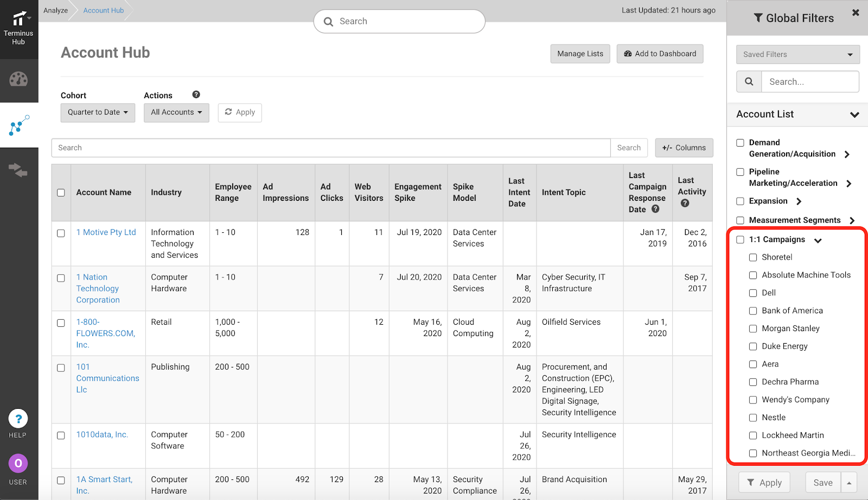This screenshot has height=500, width=868.
Task: Apply the global filters
Action: [x=764, y=483]
